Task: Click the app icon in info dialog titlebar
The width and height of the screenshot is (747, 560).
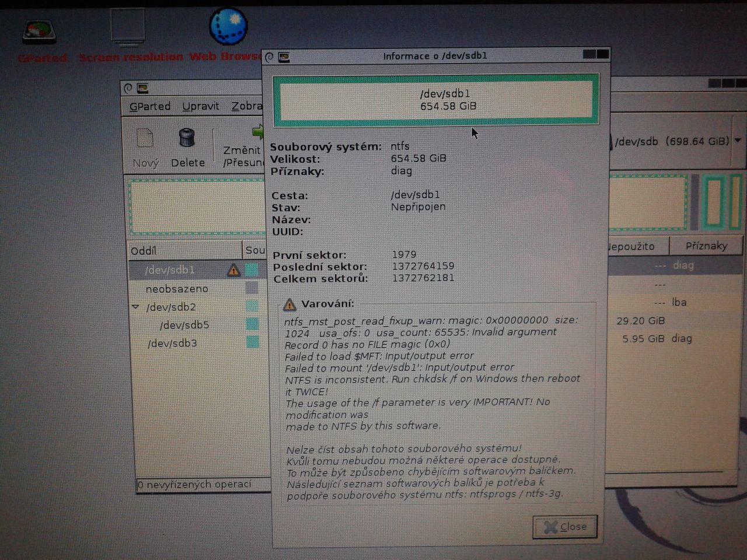Action: [284, 57]
